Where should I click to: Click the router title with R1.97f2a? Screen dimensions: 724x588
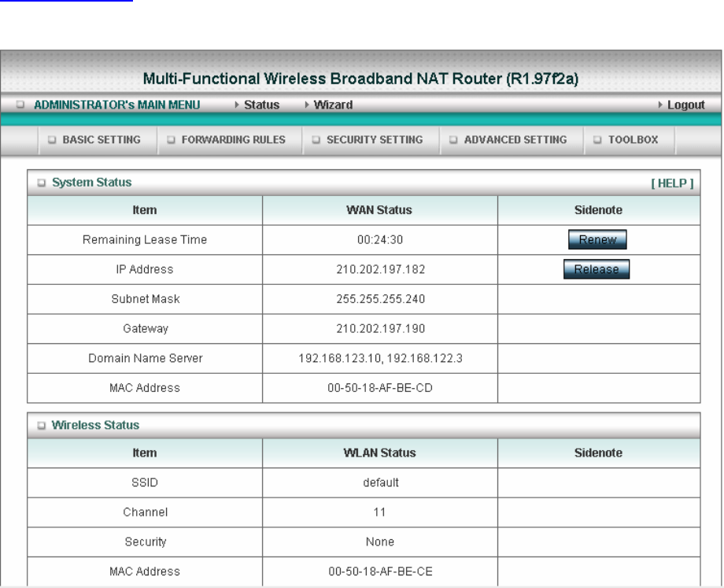pyautogui.click(x=360, y=79)
